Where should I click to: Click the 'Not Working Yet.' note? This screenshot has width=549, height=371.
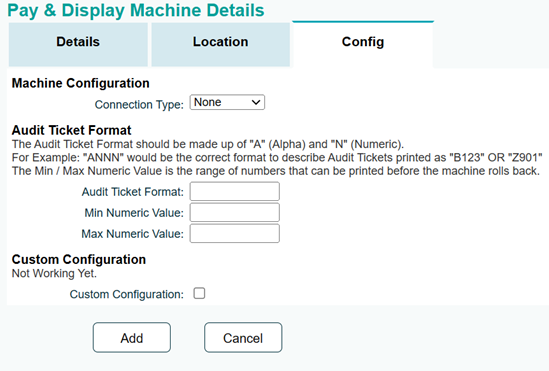pos(54,273)
